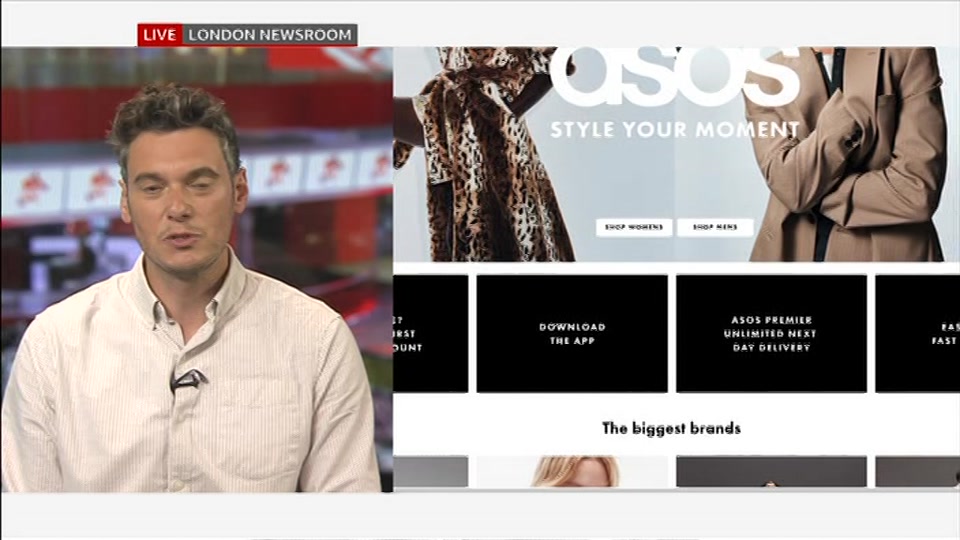Click the tan blazer model image

(x=848, y=154)
